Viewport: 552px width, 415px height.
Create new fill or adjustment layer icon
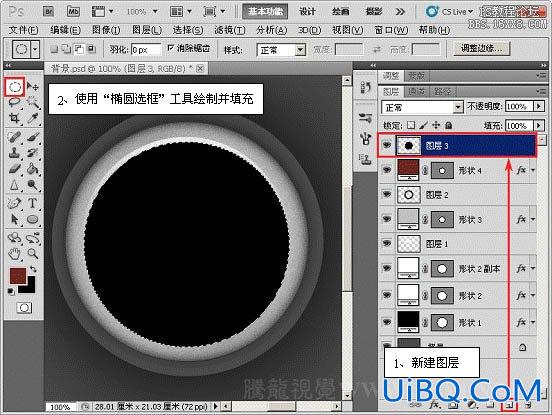pos(472,405)
